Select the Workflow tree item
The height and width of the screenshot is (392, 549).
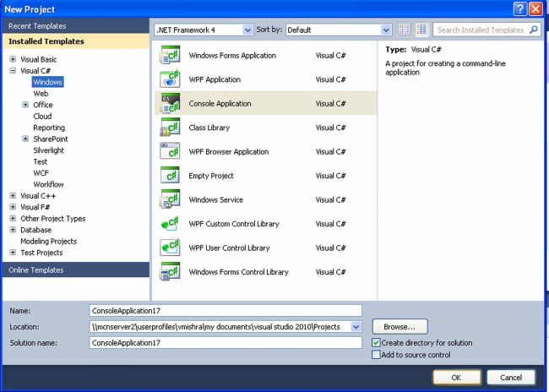(x=48, y=184)
